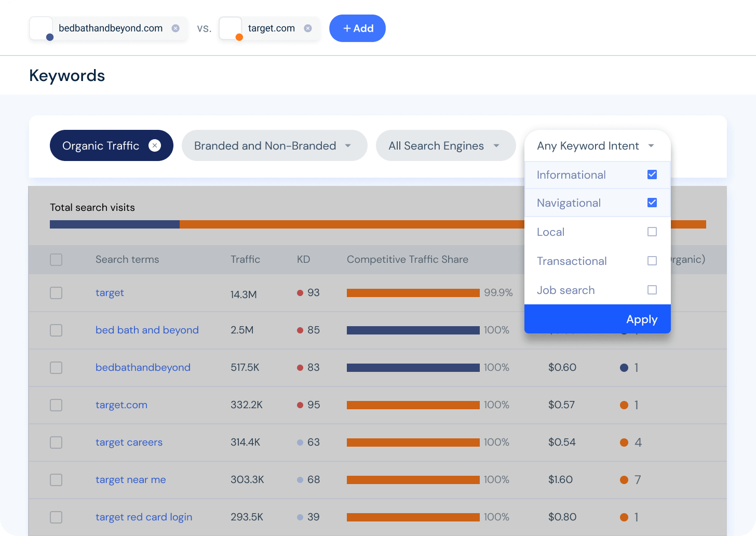
Task: Uncheck the Informational intent filter
Action: 652,175
